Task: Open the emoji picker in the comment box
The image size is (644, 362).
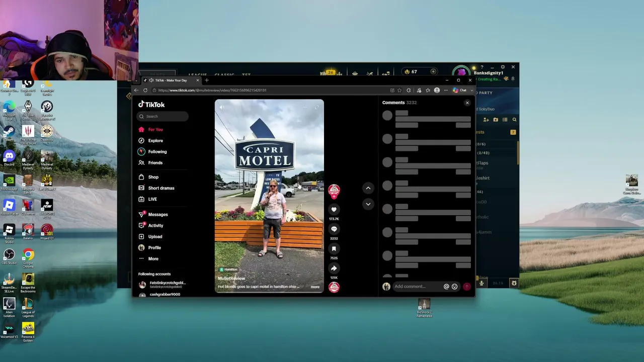Action: (x=454, y=287)
